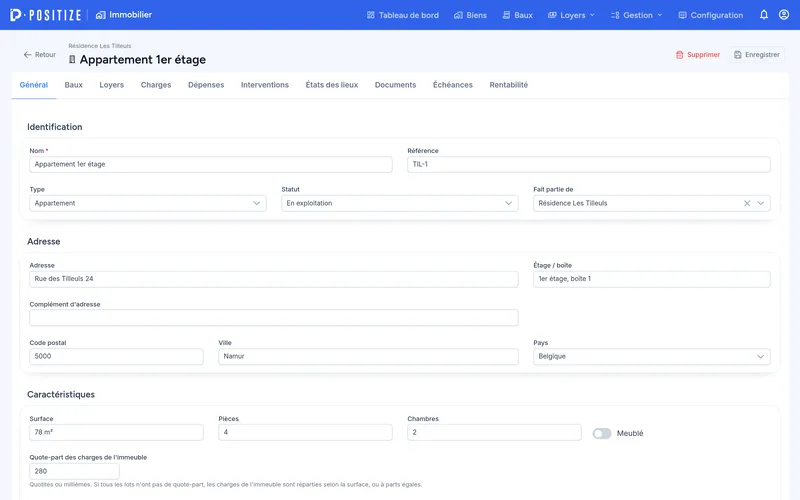Click Résidence Les Tilleuls breadcrumb link
This screenshot has width=800, height=500.
[x=100, y=46]
